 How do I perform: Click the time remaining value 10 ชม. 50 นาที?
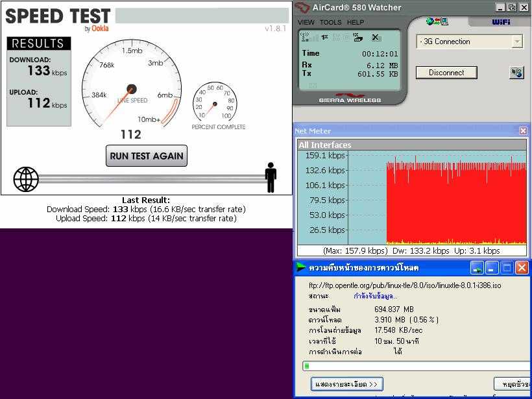tap(396, 341)
